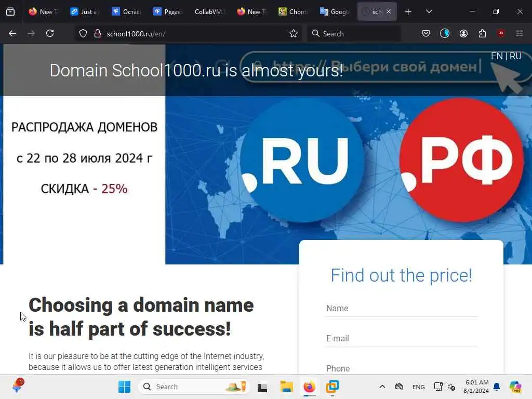The image size is (532, 399).
Task: Click the Name field
Action: click(x=402, y=309)
